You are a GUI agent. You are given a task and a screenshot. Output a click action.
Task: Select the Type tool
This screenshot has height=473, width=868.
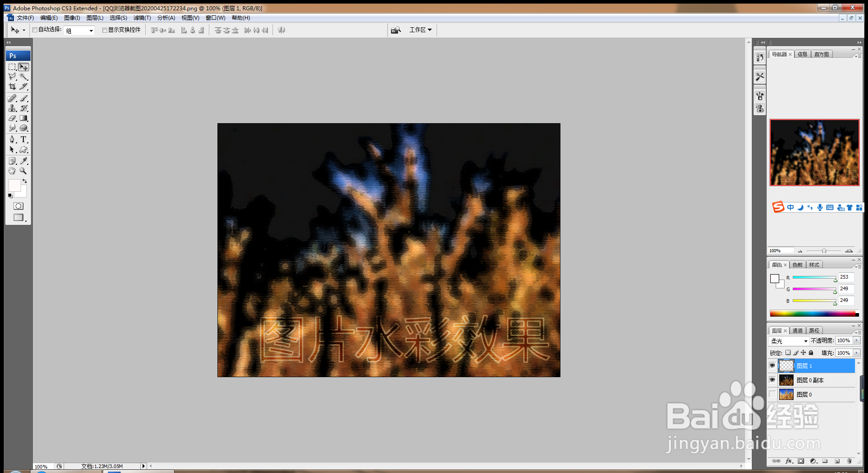coord(24,140)
